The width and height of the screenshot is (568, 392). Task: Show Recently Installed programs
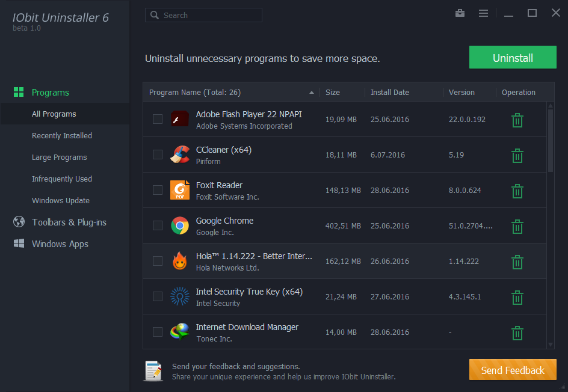point(62,136)
